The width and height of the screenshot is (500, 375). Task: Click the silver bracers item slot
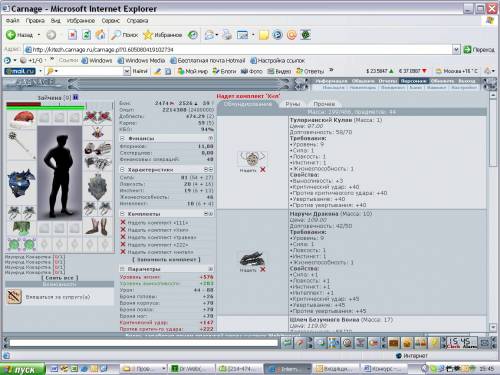coord(98,148)
